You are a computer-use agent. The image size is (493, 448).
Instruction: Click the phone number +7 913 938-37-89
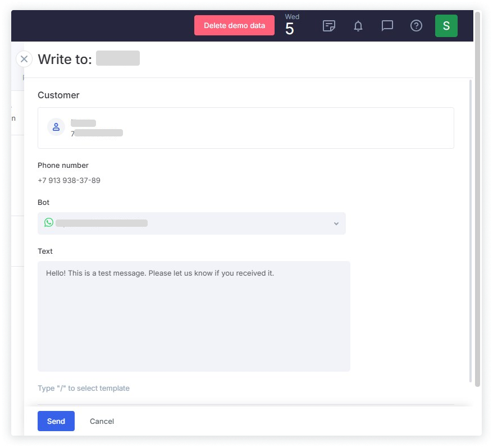tap(69, 180)
